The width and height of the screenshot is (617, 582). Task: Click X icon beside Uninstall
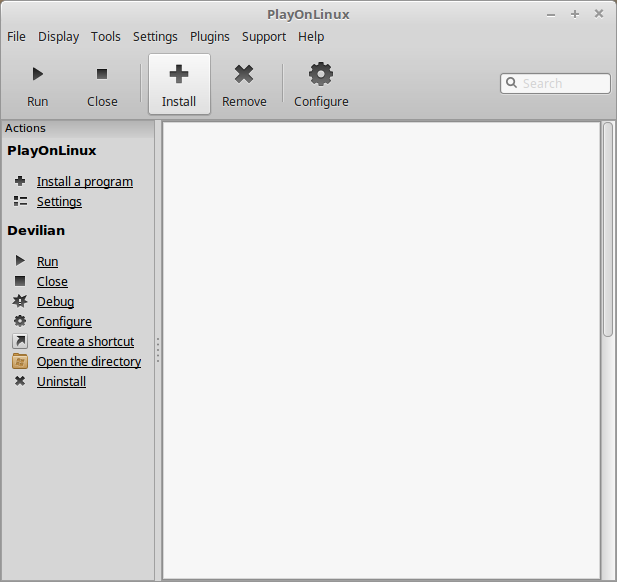[x=20, y=381]
